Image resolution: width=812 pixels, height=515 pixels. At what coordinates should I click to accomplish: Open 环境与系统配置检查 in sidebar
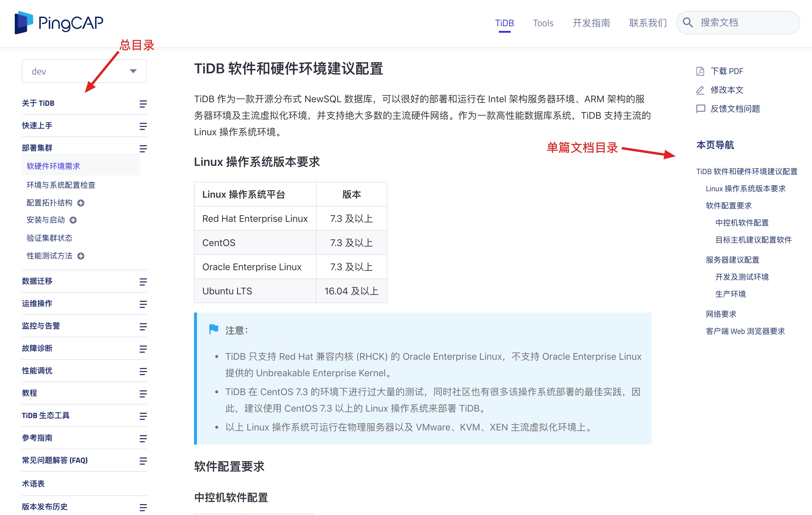tap(61, 185)
